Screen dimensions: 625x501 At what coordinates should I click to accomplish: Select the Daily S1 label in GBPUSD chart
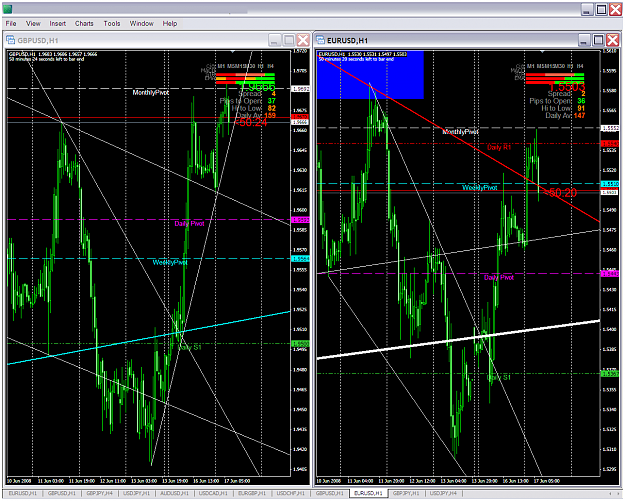(189, 348)
